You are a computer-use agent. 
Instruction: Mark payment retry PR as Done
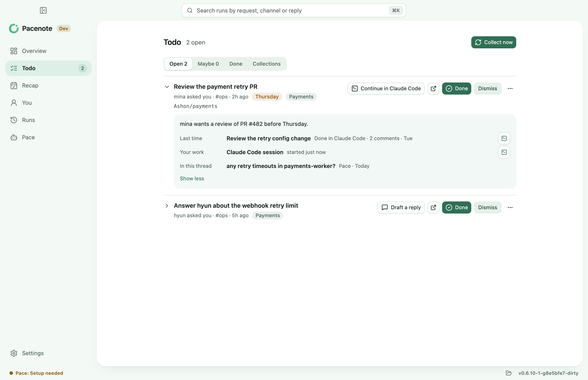456,89
